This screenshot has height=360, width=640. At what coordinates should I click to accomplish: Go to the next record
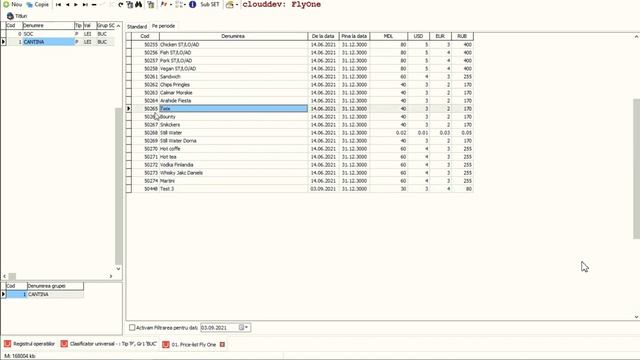coord(76,4)
